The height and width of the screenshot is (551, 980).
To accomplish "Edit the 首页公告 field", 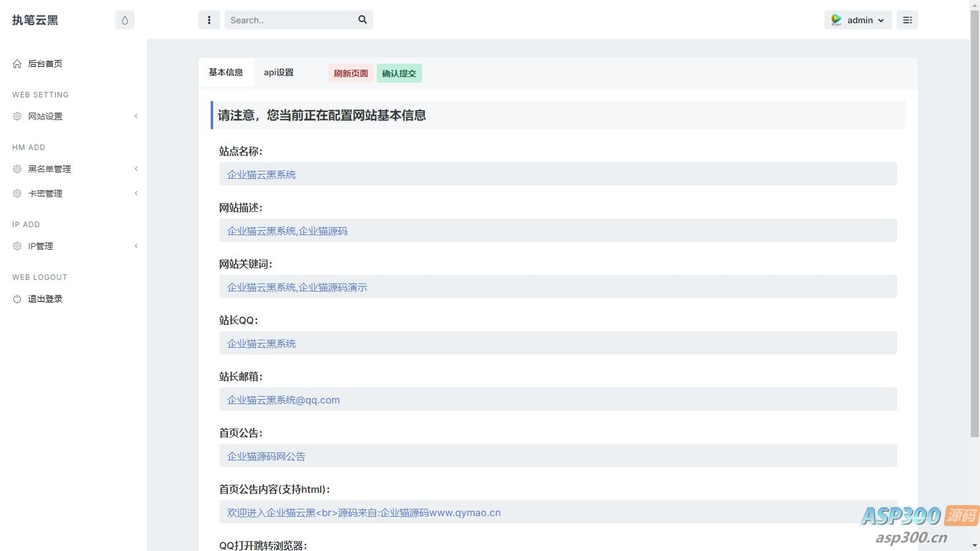I will click(558, 455).
